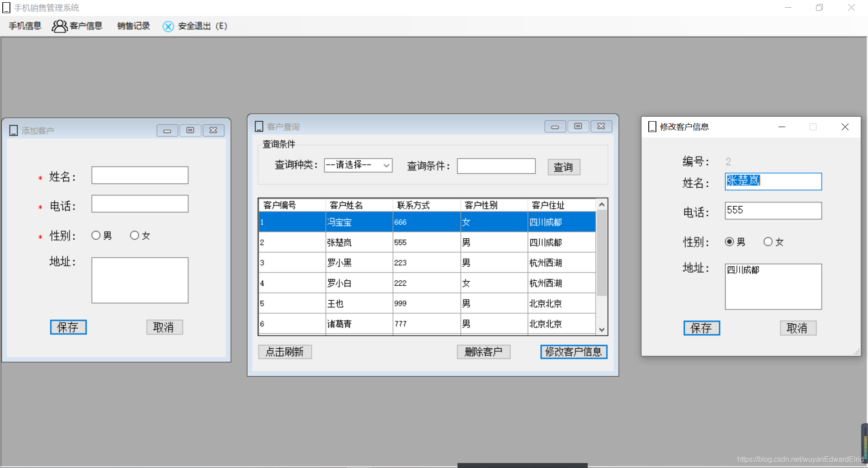Click the customer people icon in menu bar
Screen dimensions: 868x468
pyautogui.click(x=59, y=26)
